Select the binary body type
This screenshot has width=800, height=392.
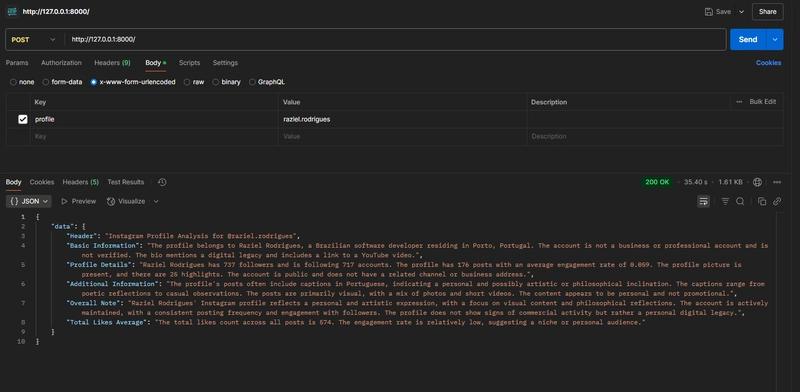tap(227, 82)
